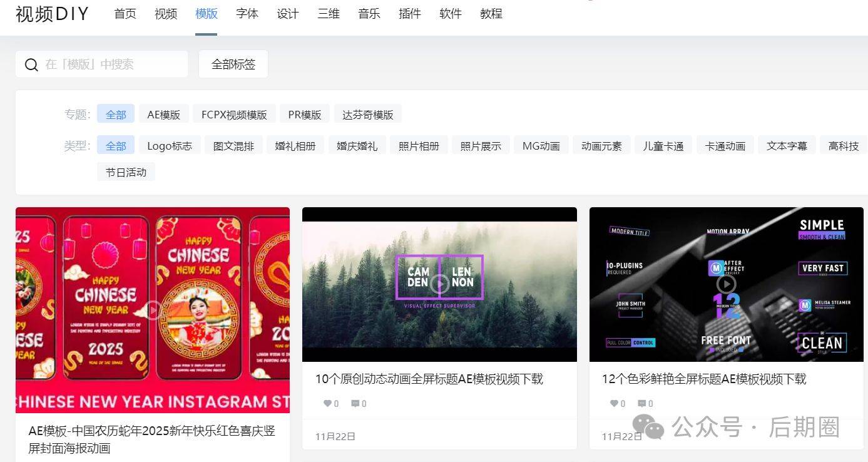
Task: Enable the MG动画 type filter
Action: pyautogui.click(x=540, y=145)
